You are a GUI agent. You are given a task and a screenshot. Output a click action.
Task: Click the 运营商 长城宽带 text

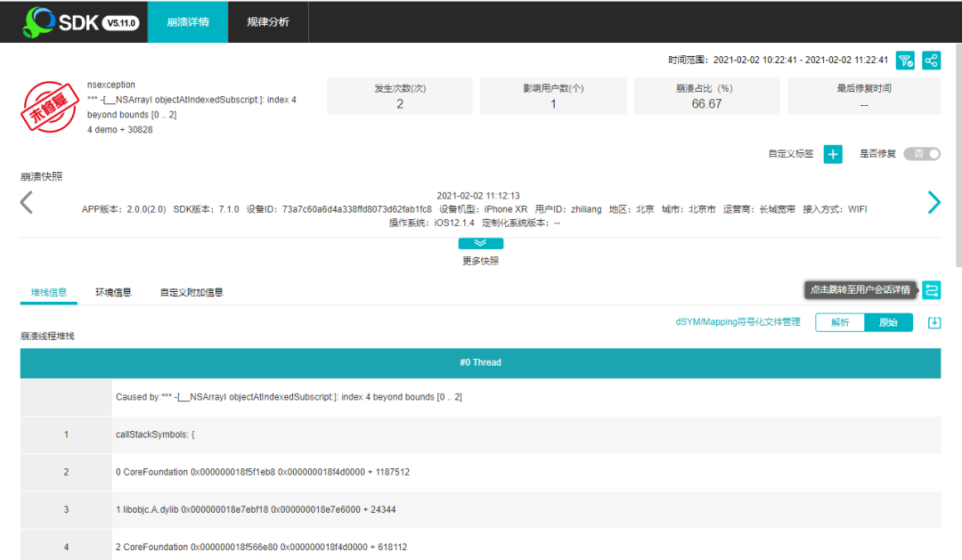click(759, 209)
